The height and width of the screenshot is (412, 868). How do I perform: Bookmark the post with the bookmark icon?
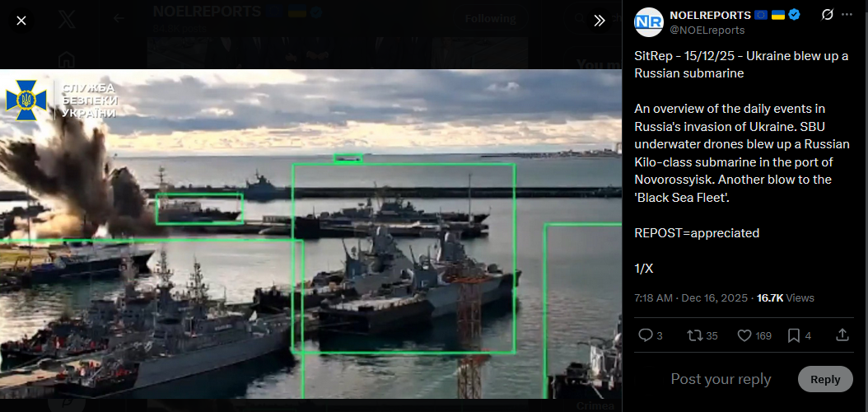794,335
